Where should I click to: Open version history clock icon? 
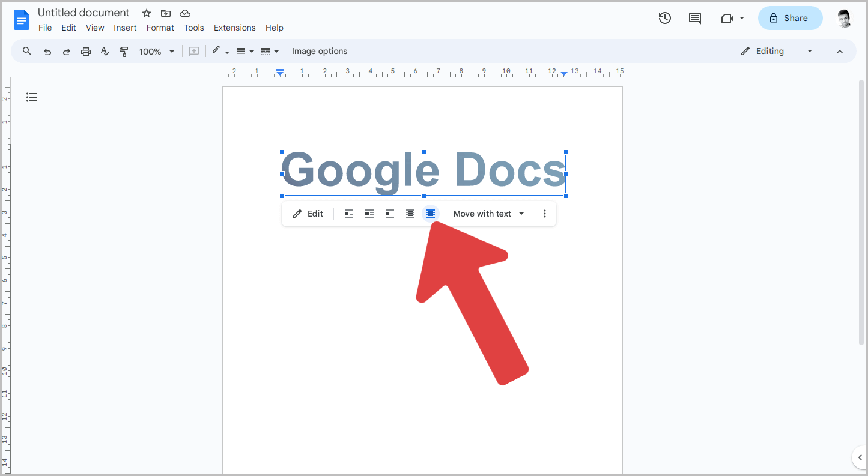664,18
